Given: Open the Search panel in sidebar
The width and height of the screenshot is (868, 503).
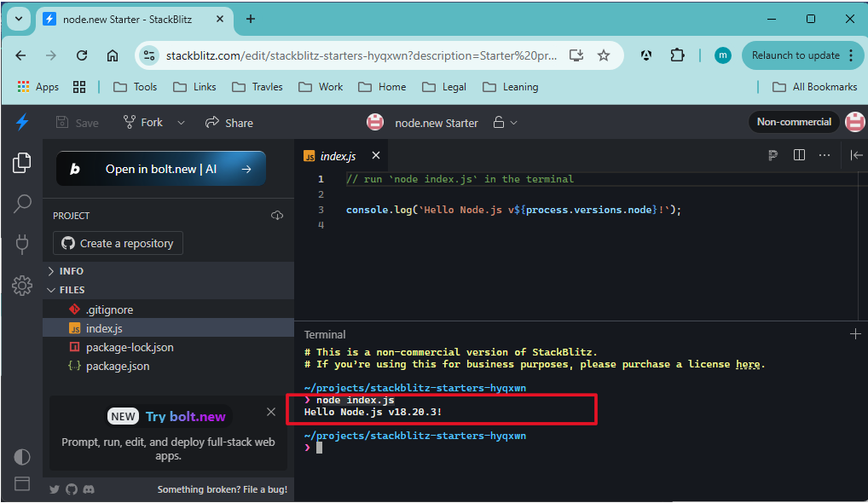Looking at the screenshot, I should click(x=22, y=203).
